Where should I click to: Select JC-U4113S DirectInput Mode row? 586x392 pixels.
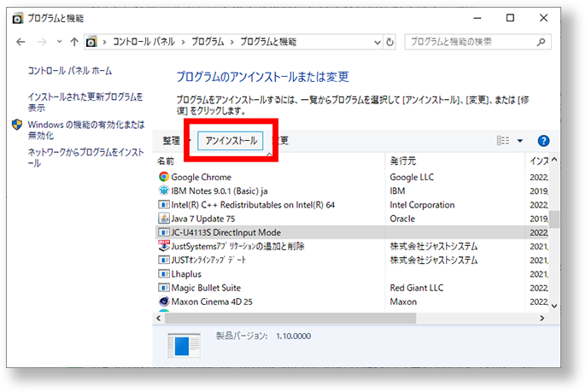(351, 232)
